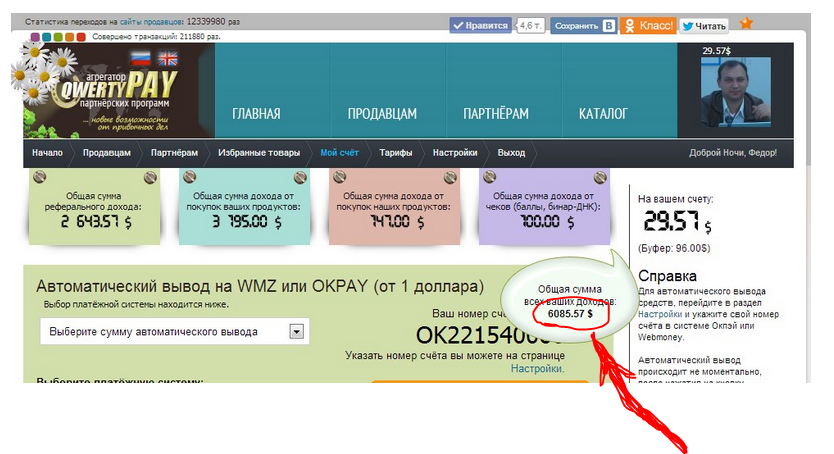Open the КАТАЛОГ main section
The height and width of the screenshot is (454, 834).
click(603, 114)
